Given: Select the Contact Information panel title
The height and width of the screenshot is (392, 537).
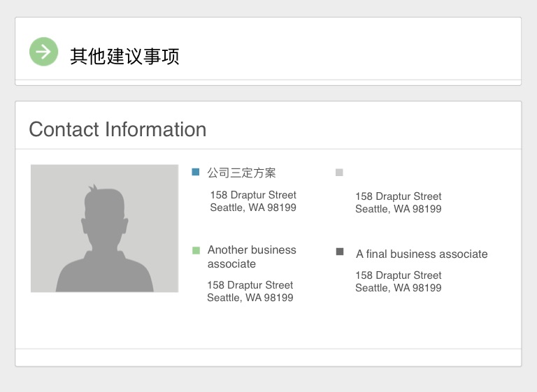Looking at the screenshot, I should click(117, 129).
